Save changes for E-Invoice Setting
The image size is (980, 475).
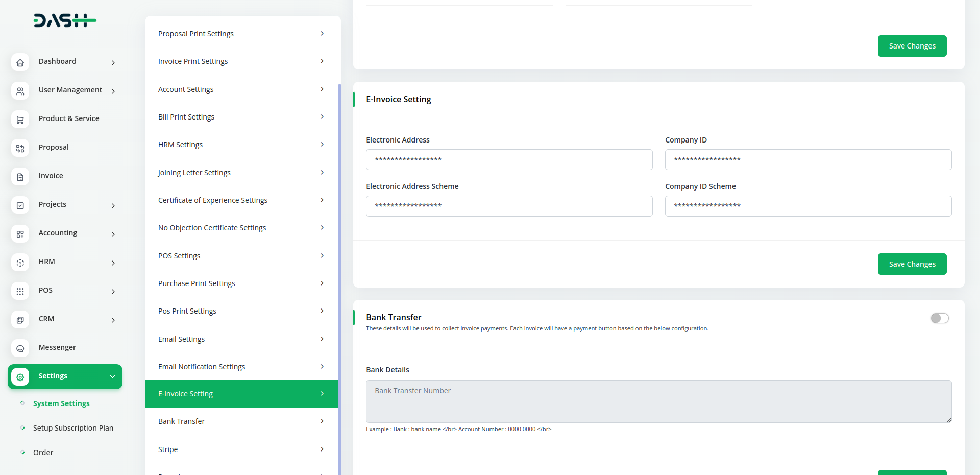point(912,264)
